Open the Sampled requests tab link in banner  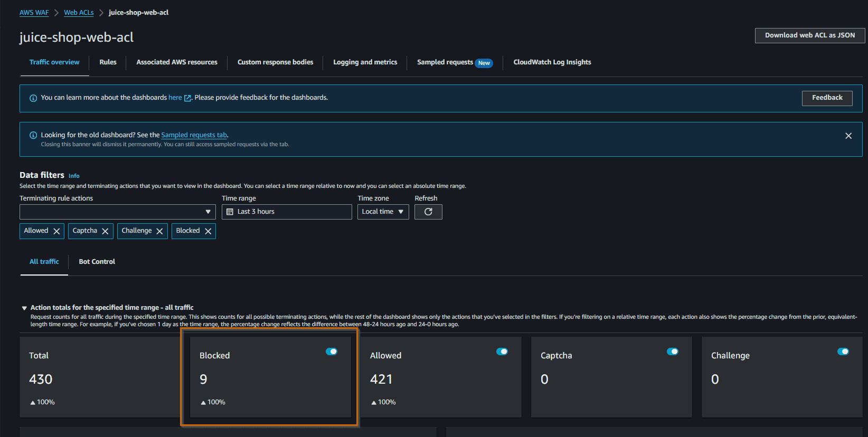194,135
